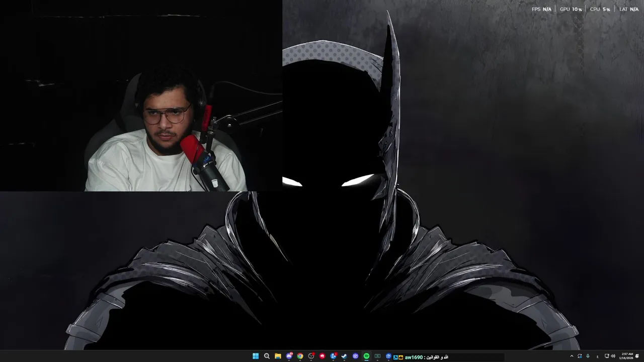
Task: Open the red app icon beside OBS
Action: coord(323,356)
